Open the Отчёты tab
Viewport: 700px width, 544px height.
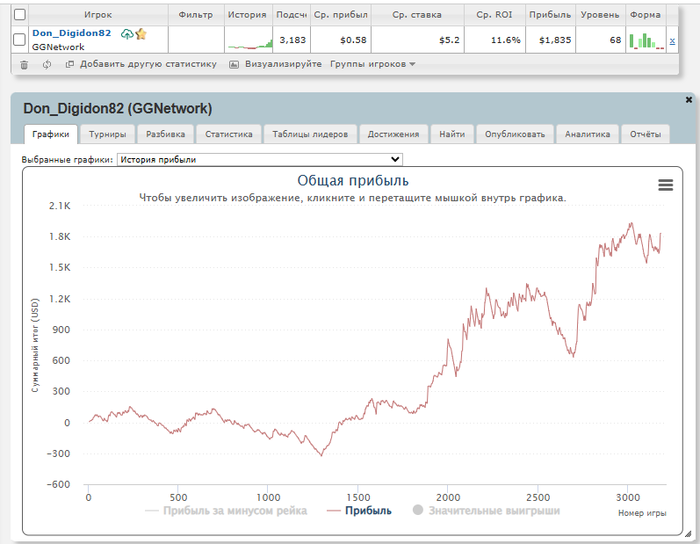[645, 134]
